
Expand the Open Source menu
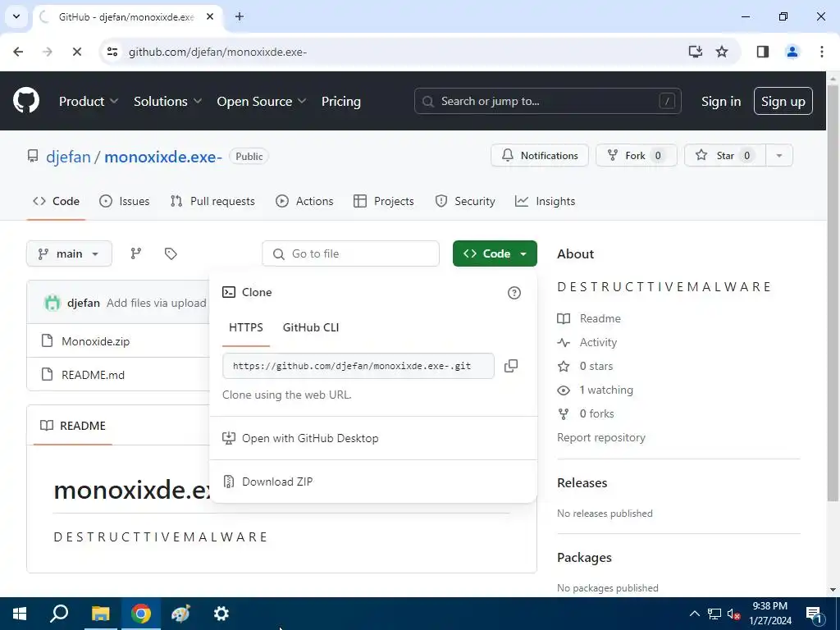pos(262,101)
